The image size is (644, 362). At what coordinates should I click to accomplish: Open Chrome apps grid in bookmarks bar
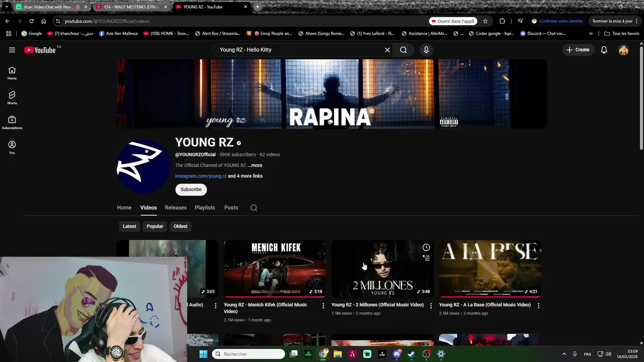[x=9, y=34]
